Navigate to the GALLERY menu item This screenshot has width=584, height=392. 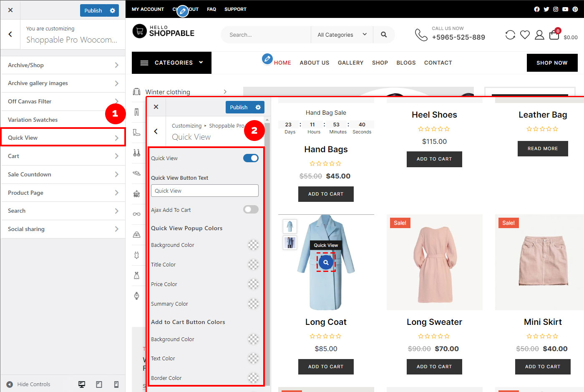350,63
